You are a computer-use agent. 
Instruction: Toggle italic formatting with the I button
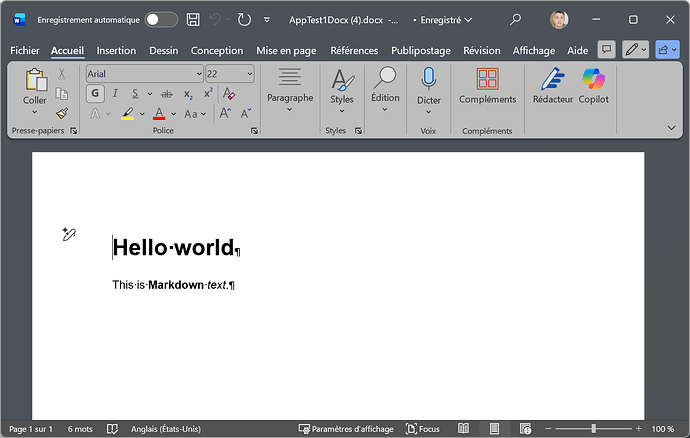pyautogui.click(x=116, y=93)
